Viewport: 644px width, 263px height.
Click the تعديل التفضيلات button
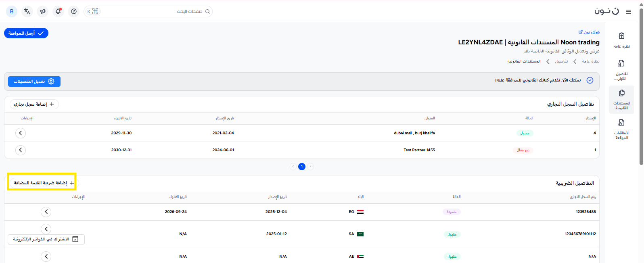click(x=34, y=81)
